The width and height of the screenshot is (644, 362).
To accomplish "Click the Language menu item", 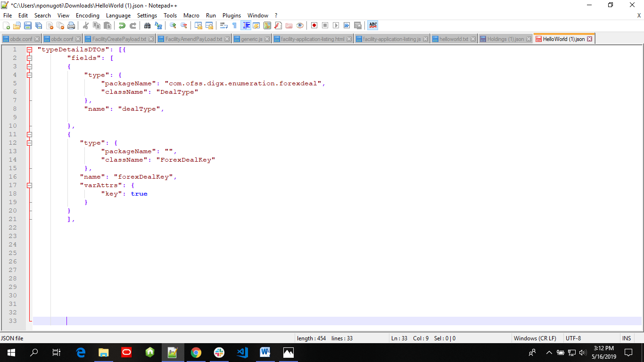I will (x=118, y=15).
